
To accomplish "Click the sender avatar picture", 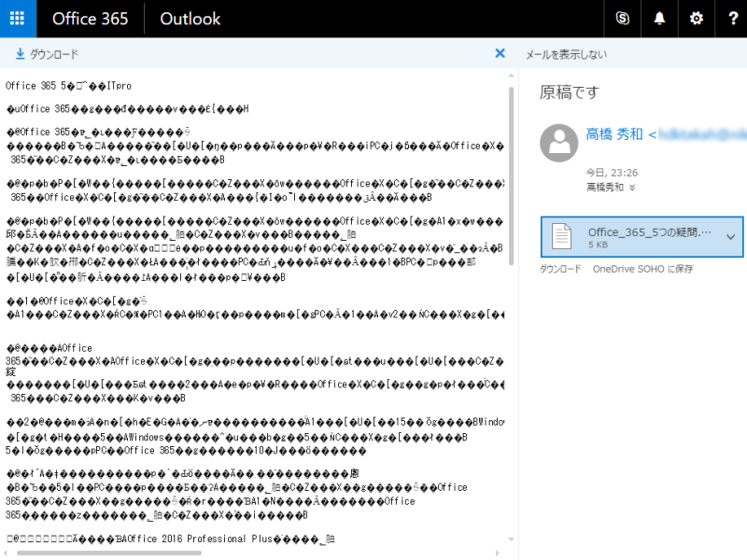I will [x=558, y=142].
